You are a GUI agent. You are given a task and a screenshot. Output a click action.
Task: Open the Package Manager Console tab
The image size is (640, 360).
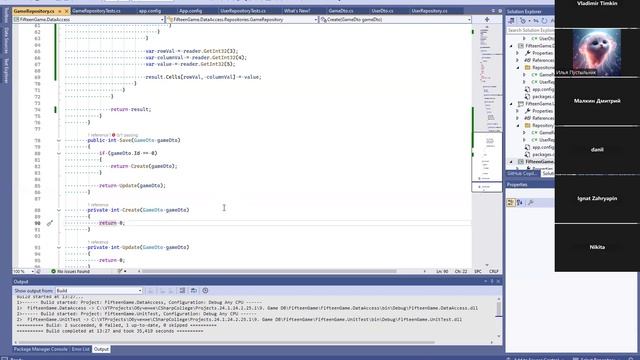(40, 349)
